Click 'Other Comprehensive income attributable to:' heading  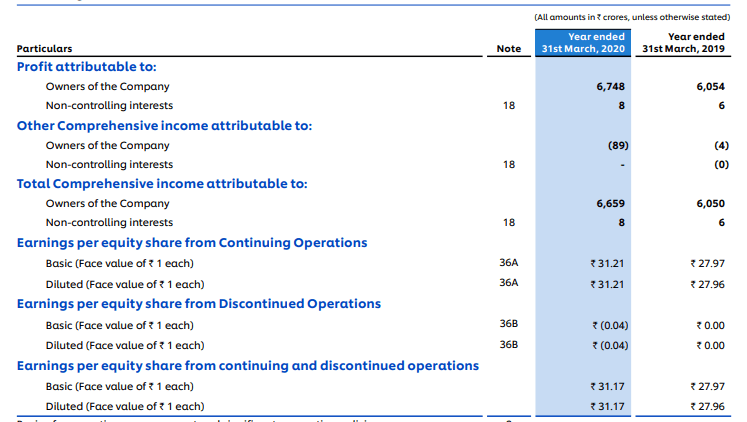click(164, 126)
